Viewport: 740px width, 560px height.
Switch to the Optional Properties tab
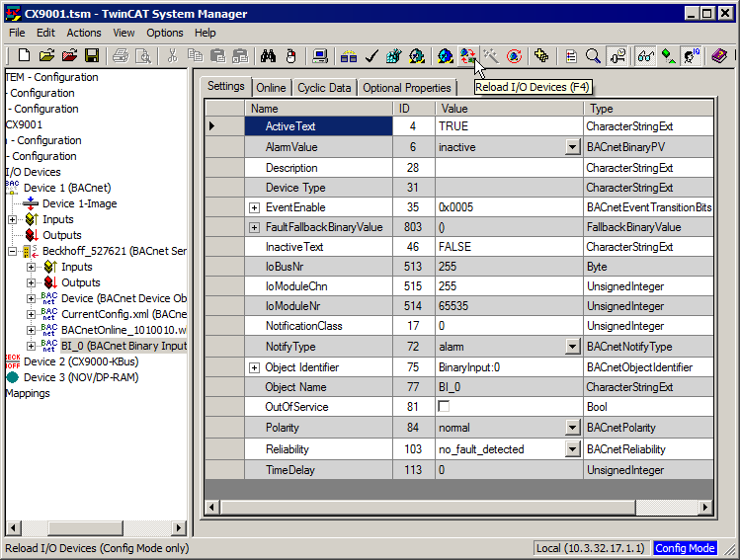click(x=407, y=88)
